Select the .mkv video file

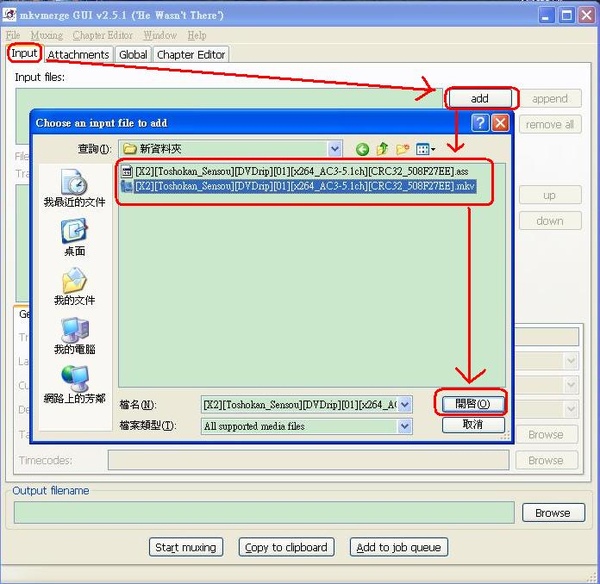[x=298, y=186]
